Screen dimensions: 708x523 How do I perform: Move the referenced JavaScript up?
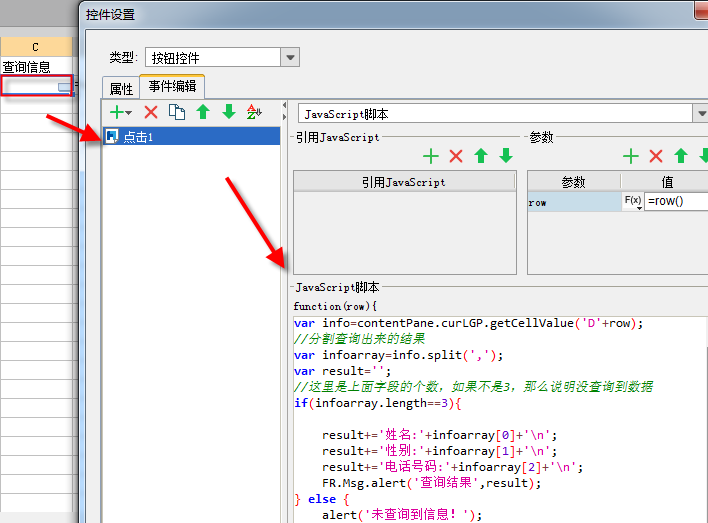coord(481,156)
